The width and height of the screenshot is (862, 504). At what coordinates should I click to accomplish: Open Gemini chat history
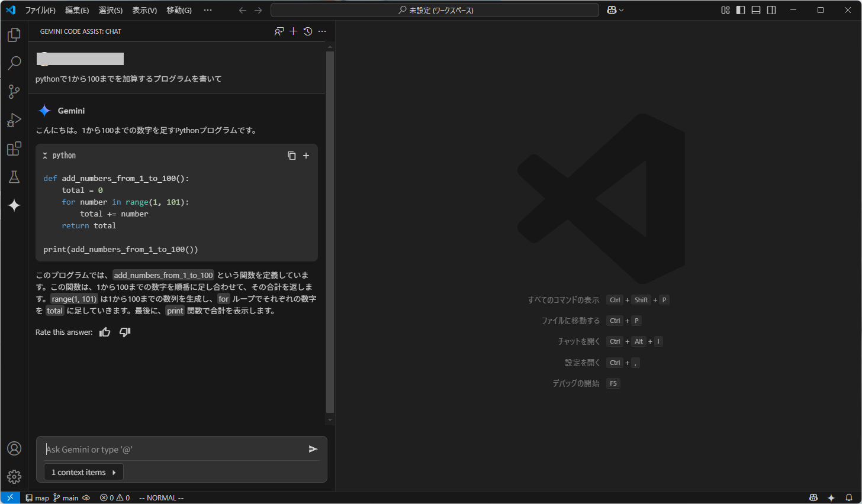click(x=307, y=31)
